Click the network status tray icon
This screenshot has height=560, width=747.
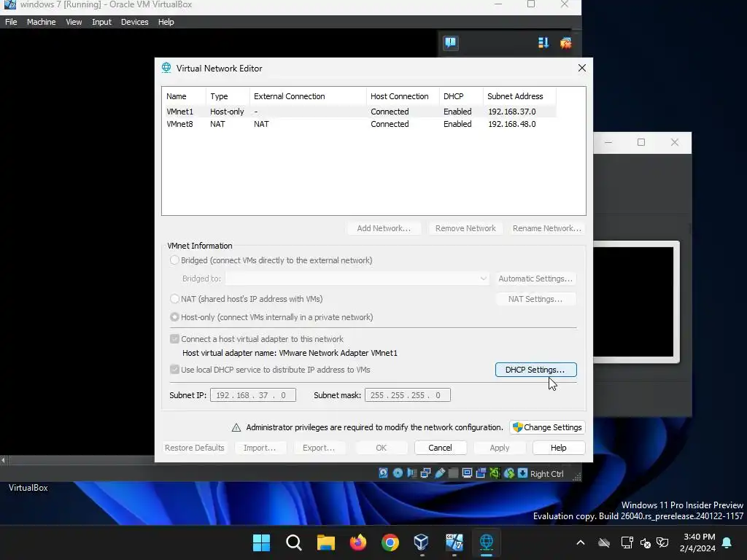click(x=627, y=542)
